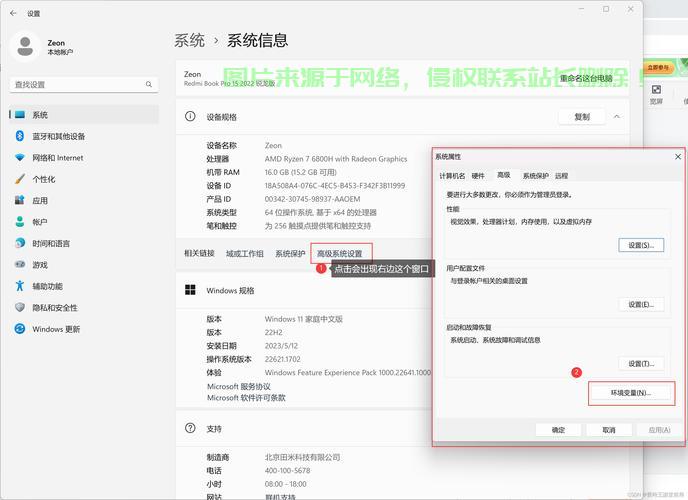Open Microsoft 服务协议 link
Image resolution: width=688 pixels, height=500 pixels.
pyautogui.click(x=239, y=386)
